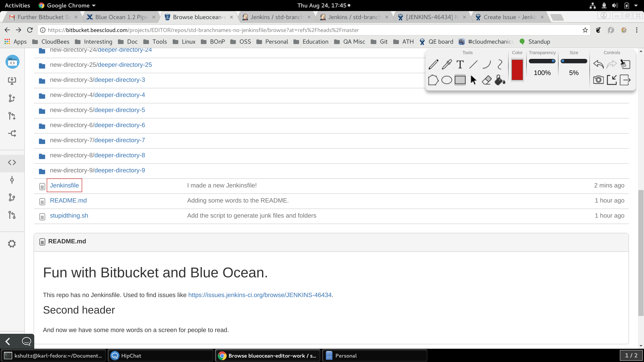Select the Text tool in annotation panel

[x=460, y=64]
